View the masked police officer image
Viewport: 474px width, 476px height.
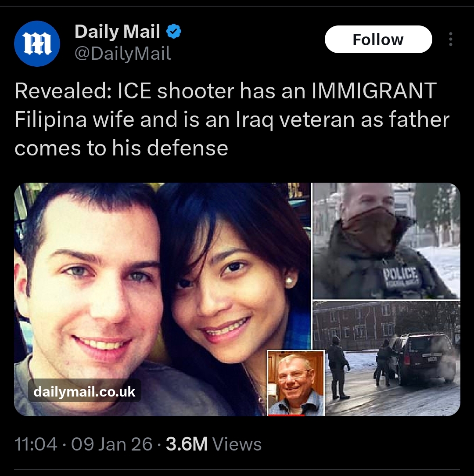pyautogui.click(x=386, y=241)
